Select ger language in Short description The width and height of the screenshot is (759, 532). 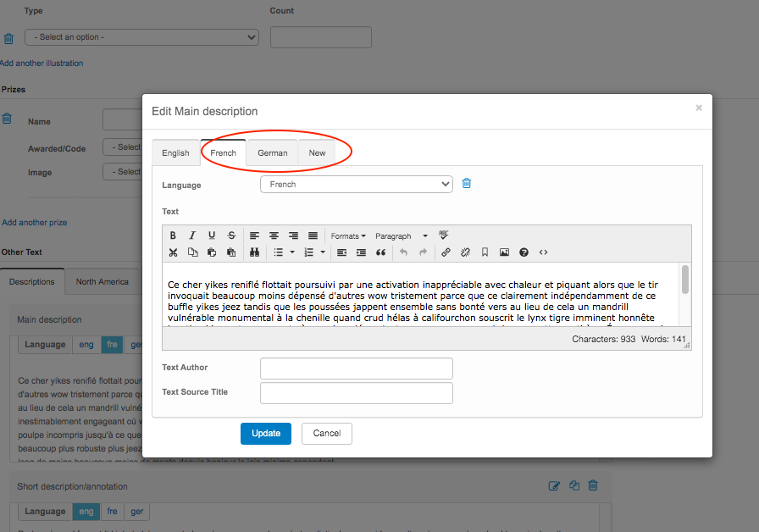pyautogui.click(x=137, y=512)
